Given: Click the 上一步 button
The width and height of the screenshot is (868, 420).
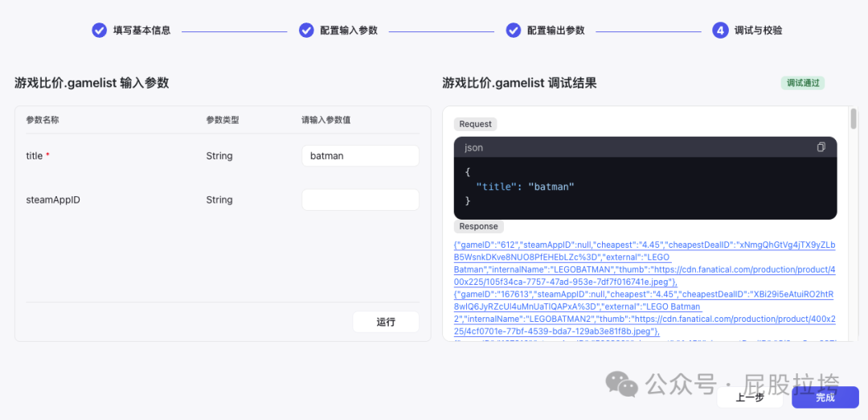Looking at the screenshot, I should click(750, 397).
